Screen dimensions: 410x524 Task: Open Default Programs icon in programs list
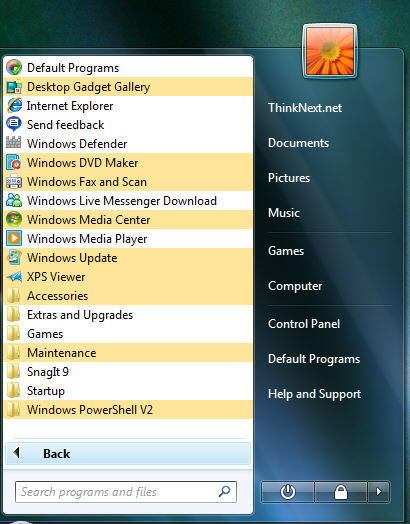[14, 68]
